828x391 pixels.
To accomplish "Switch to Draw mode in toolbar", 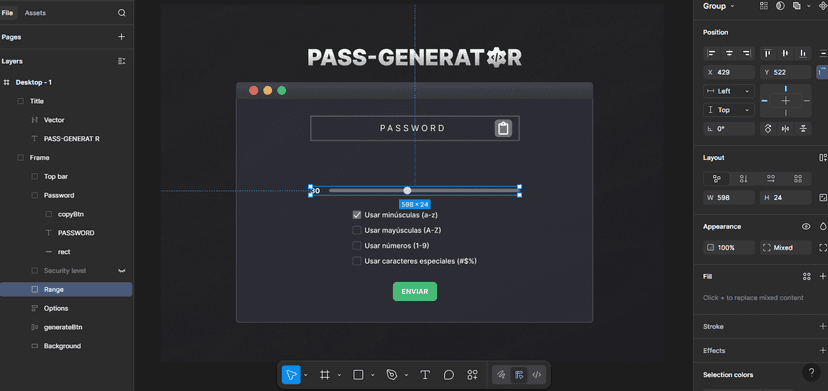I will point(501,375).
